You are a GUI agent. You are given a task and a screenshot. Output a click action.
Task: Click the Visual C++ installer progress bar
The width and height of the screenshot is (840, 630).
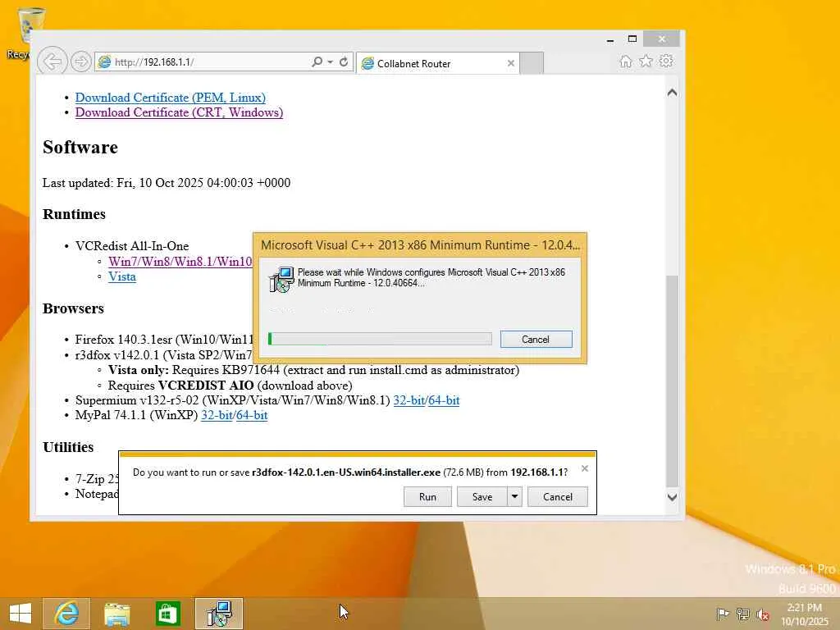(380, 339)
